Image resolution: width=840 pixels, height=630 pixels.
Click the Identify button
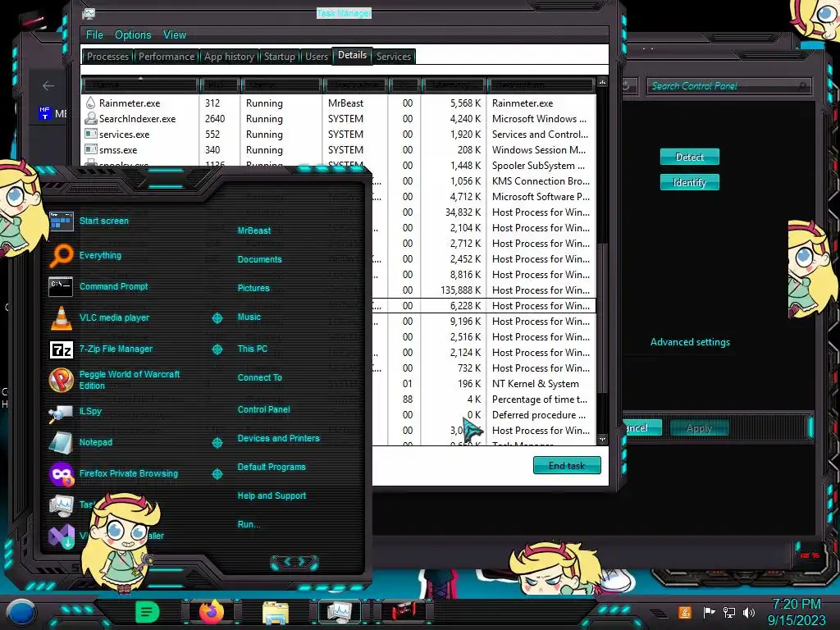point(689,183)
